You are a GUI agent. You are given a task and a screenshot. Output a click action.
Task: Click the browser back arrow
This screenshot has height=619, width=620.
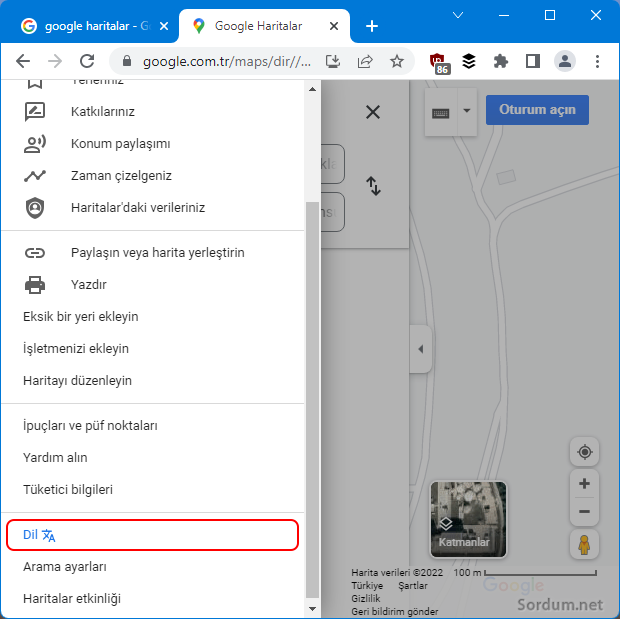(x=23, y=61)
